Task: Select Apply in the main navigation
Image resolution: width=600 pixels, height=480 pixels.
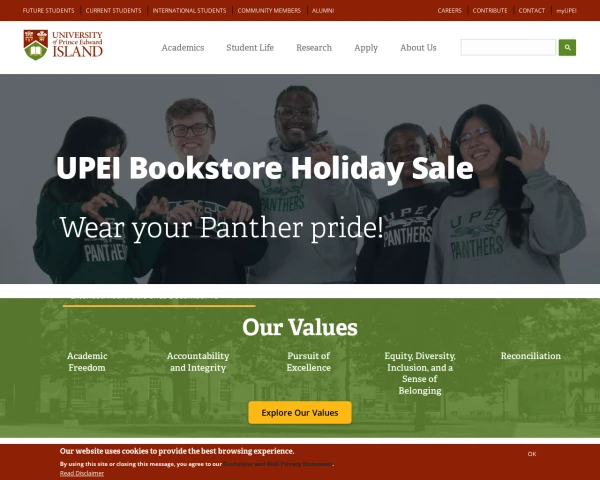Action: coord(366,48)
